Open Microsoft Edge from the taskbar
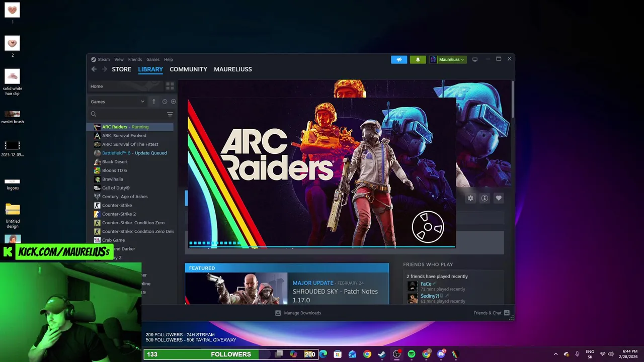644x362 pixels. 323,354
